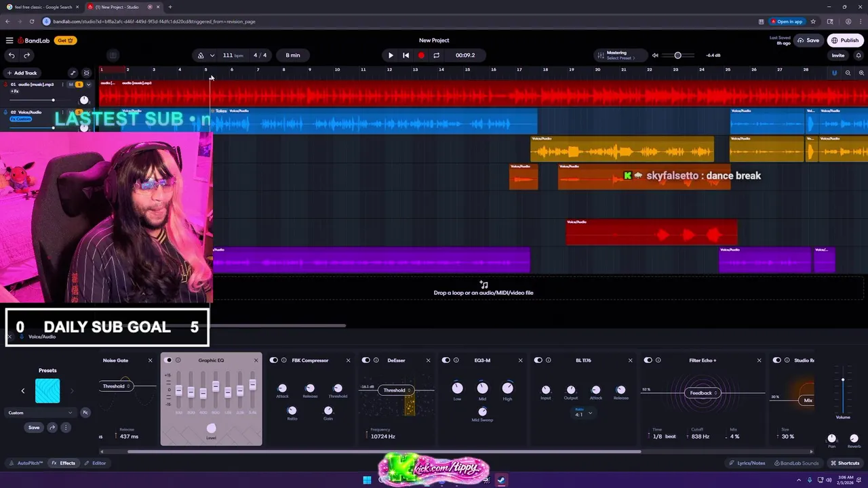Open the Custom preset dropdown
The width and height of the screenshot is (868, 488).
[x=40, y=412]
